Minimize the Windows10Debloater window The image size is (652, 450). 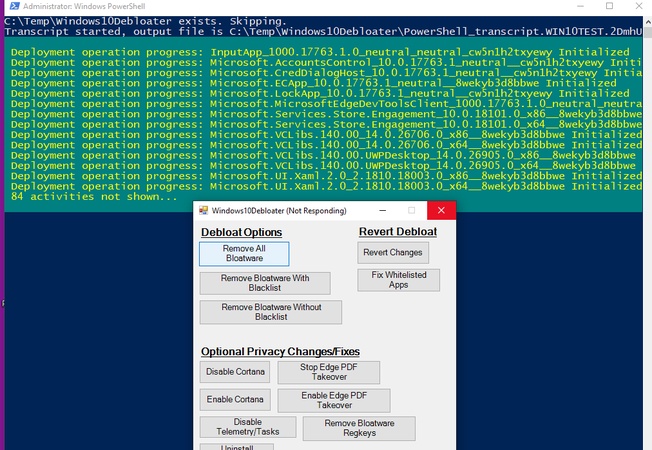point(383,210)
